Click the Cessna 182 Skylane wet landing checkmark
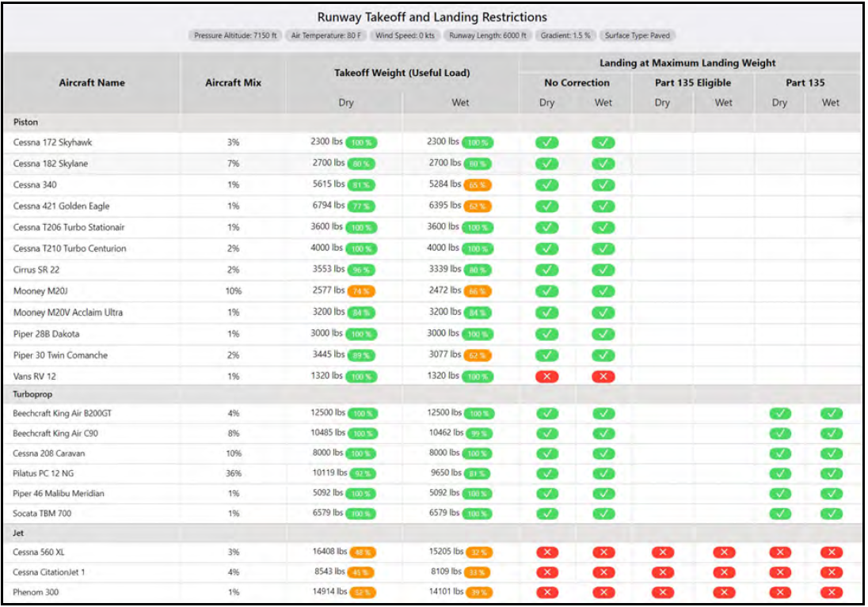This screenshot has width=868, height=607. [603, 164]
